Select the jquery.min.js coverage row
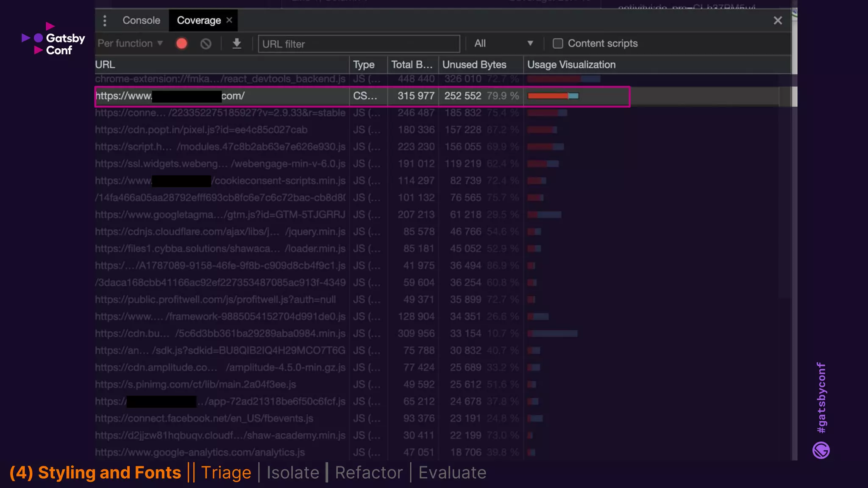This screenshot has height=488, width=868. coord(220,232)
